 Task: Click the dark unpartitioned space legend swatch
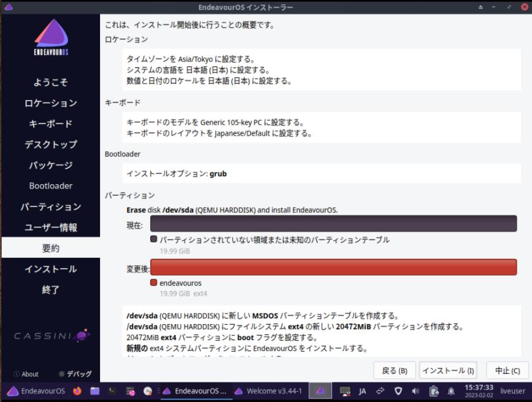click(153, 239)
